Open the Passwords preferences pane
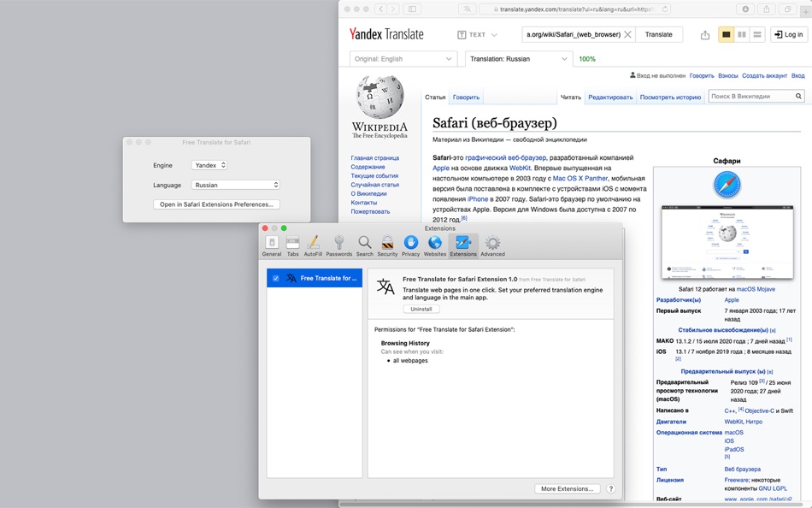Screen dimensions: 812x508 [338, 245]
